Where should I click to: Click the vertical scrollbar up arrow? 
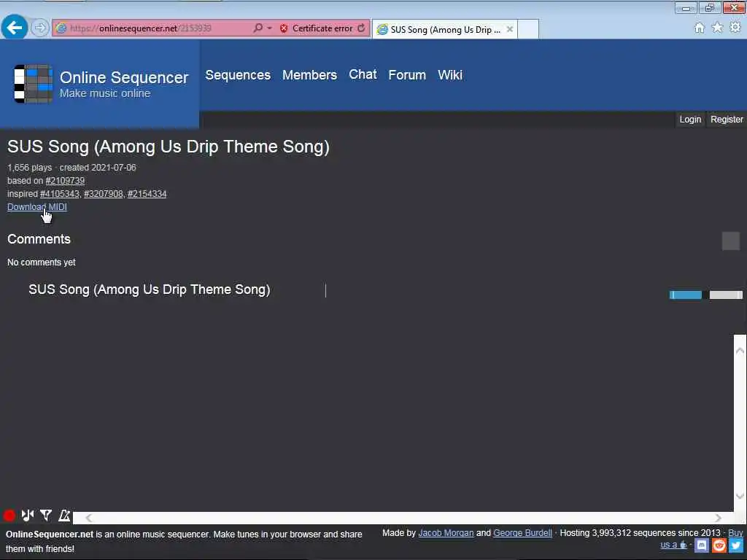pos(740,351)
